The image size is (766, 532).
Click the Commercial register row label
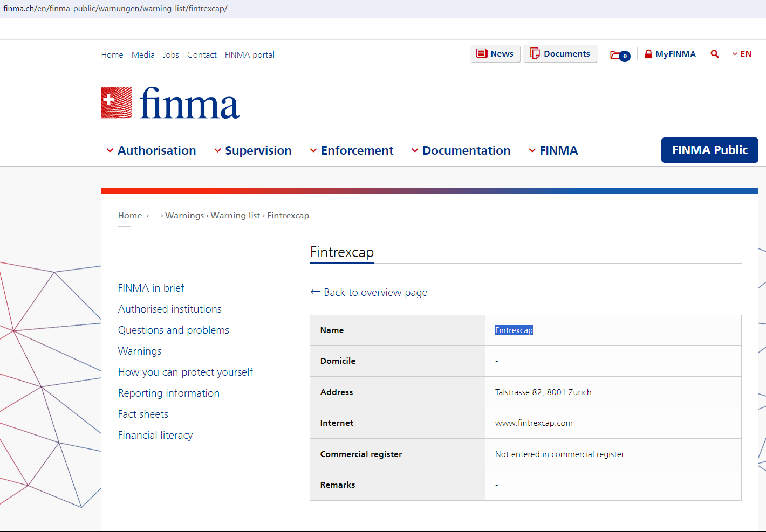click(x=361, y=454)
